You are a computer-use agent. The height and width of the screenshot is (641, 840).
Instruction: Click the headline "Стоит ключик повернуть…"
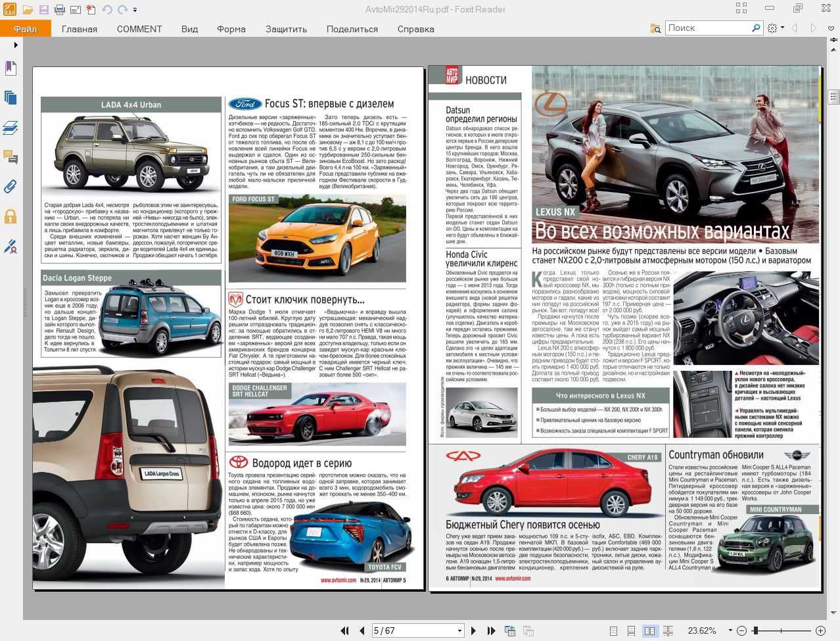click(305, 300)
